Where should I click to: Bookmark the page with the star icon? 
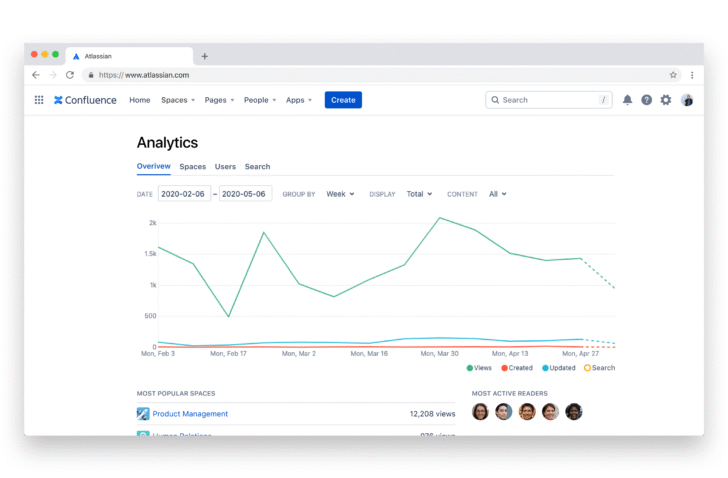(673, 75)
